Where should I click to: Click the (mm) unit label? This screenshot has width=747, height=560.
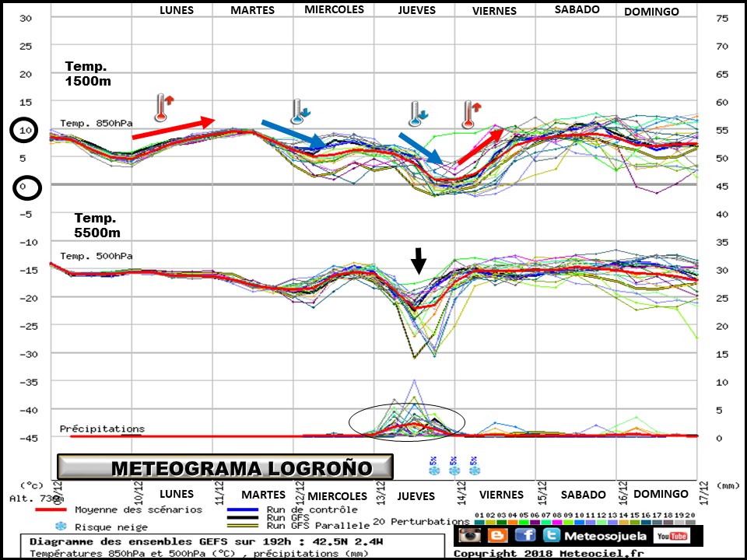(728, 485)
